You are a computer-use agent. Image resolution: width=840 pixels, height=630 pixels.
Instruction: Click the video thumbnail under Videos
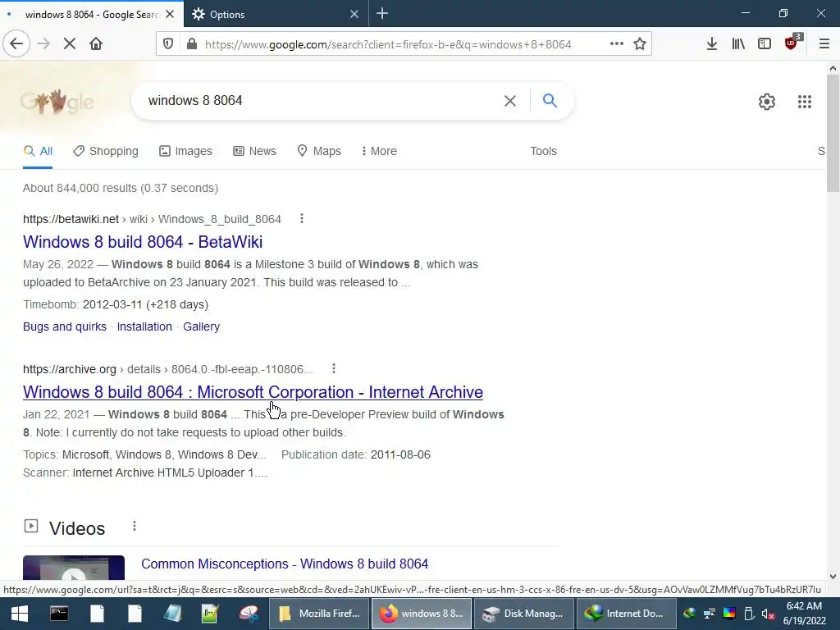[x=74, y=568]
